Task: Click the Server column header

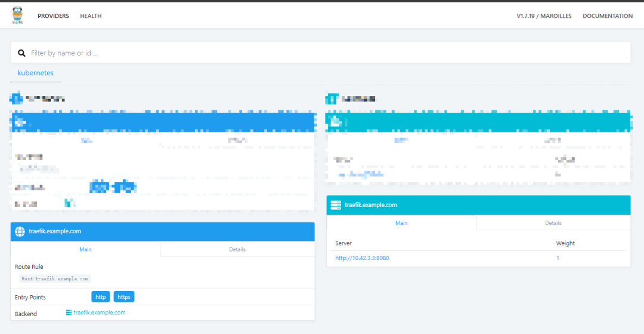Action: 343,243
